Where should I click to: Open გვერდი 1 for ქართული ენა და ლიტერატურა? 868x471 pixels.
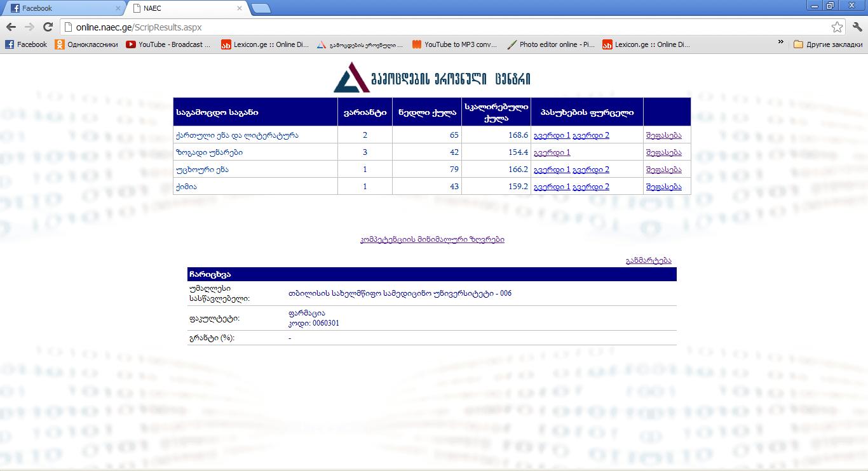(x=552, y=135)
